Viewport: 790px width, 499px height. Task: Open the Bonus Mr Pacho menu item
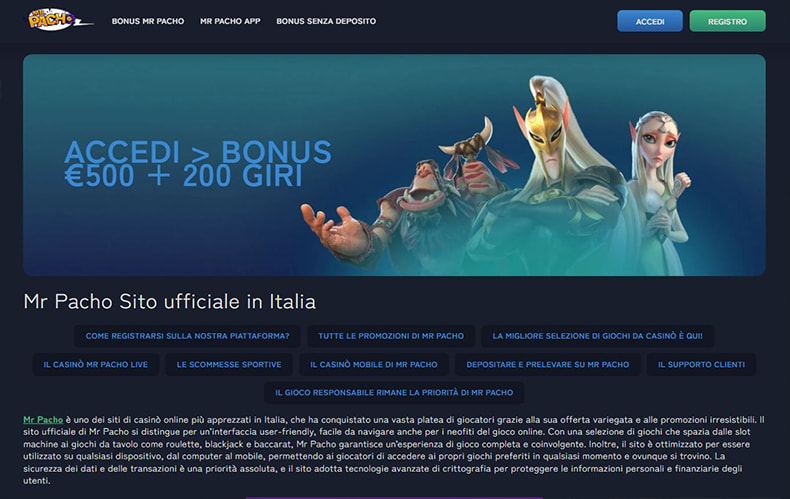pyautogui.click(x=148, y=21)
